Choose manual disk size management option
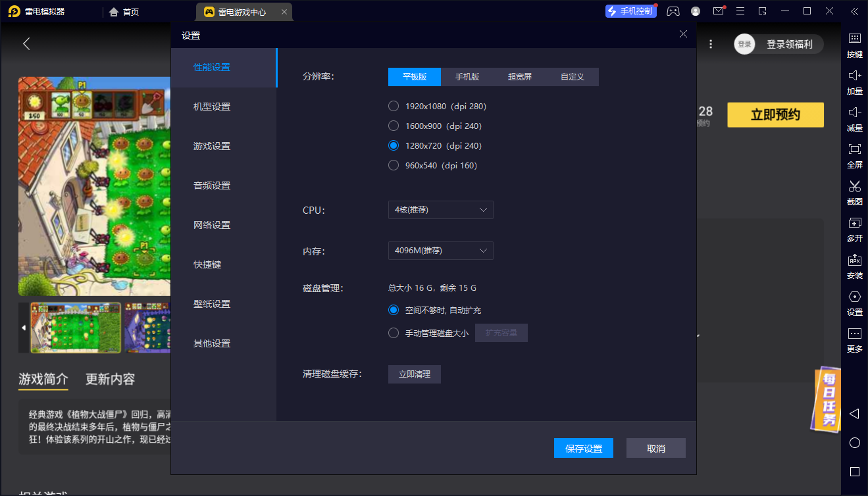This screenshot has height=496, width=868. pyautogui.click(x=394, y=333)
